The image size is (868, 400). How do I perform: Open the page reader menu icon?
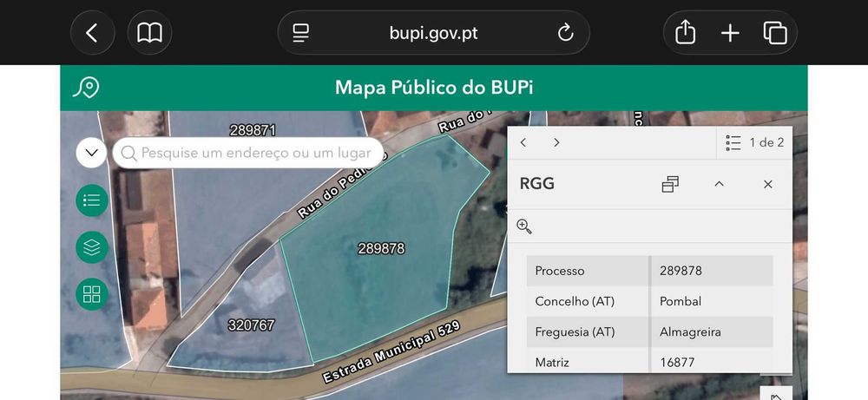(301, 33)
